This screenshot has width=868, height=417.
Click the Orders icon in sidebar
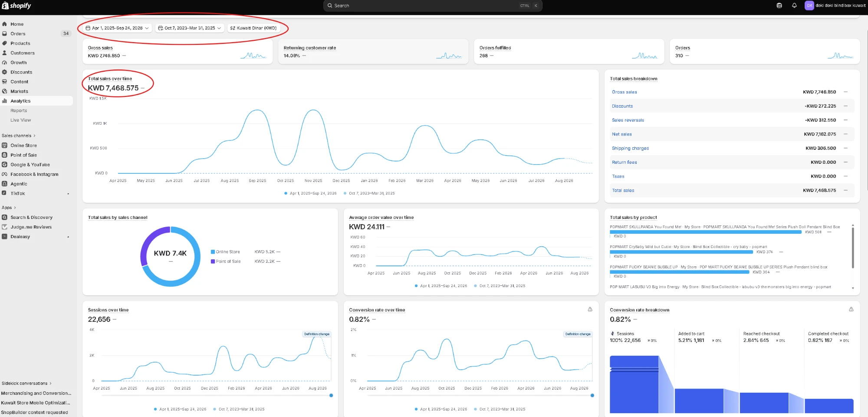coord(4,33)
